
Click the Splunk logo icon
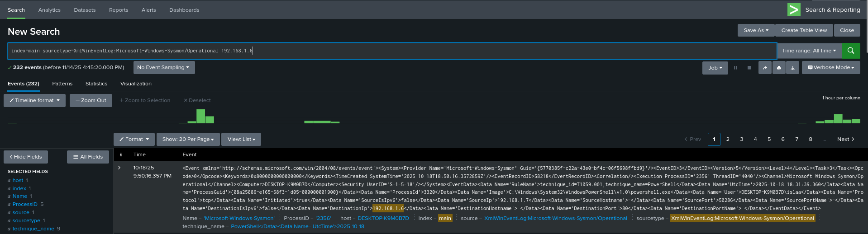point(794,9)
